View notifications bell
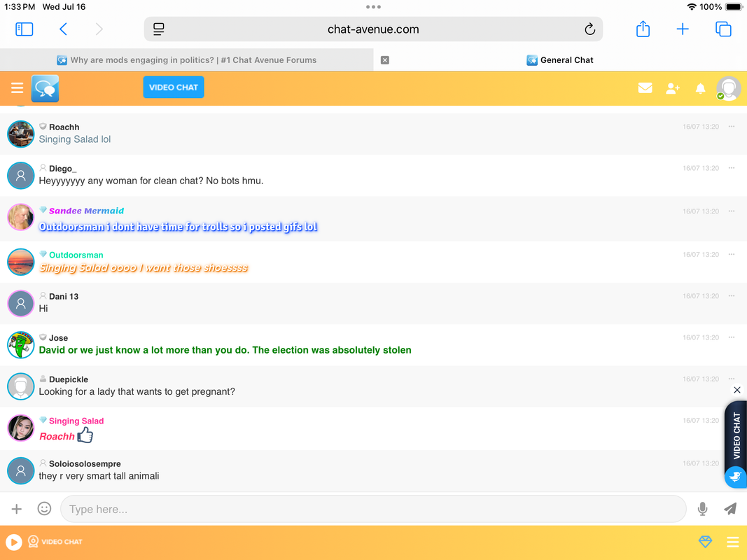Screen dimensions: 747x560 point(700,89)
